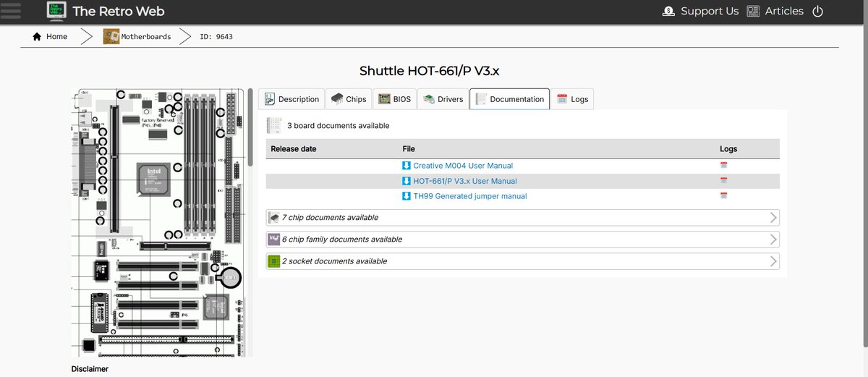Click the power icon in header
The width and height of the screenshot is (868, 377).
(x=818, y=11)
